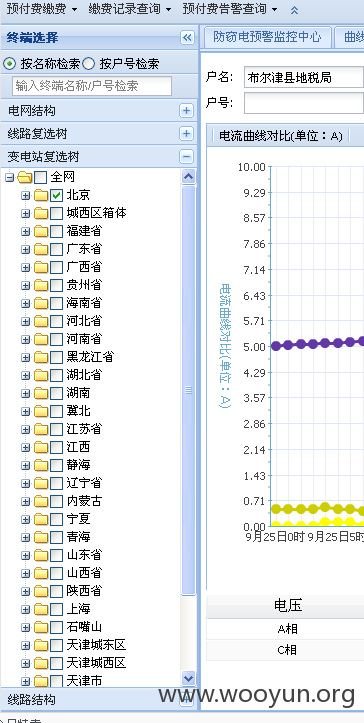The height and width of the screenshot is (723, 364).
Task: Click the first purple data point at 5.00
Action: coord(276,346)
